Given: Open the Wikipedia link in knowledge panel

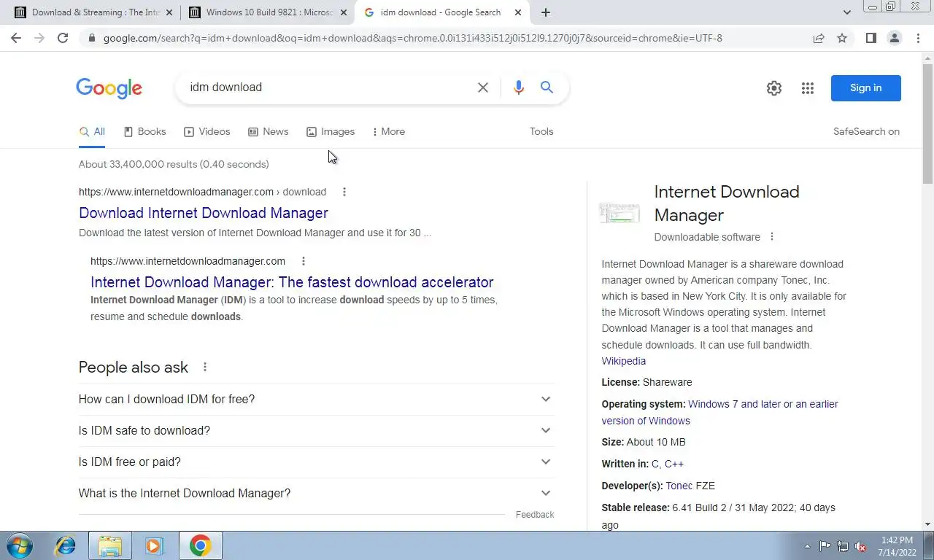Looking at the screenshot, I should pos(624,361).
